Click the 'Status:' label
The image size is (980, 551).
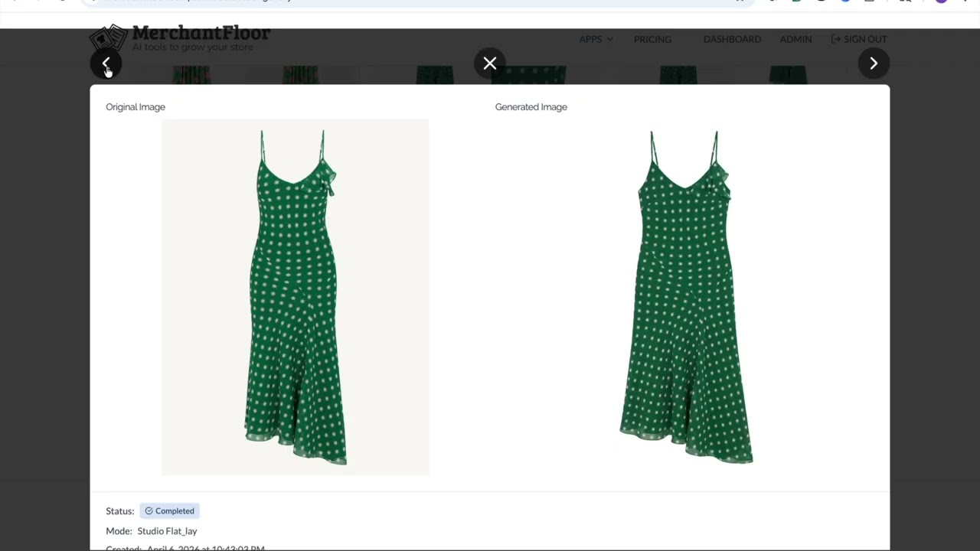click(120, 511)
